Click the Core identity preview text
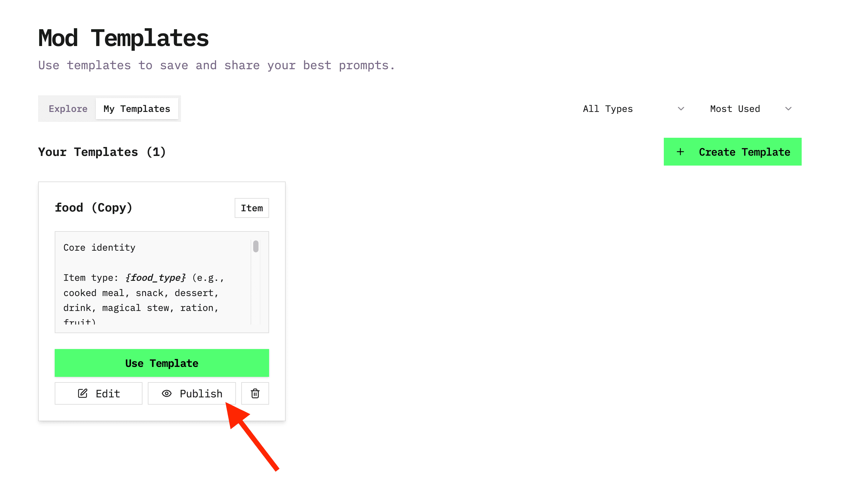The width and height of the screenshot is (859, 504). [x=99, y=248]
